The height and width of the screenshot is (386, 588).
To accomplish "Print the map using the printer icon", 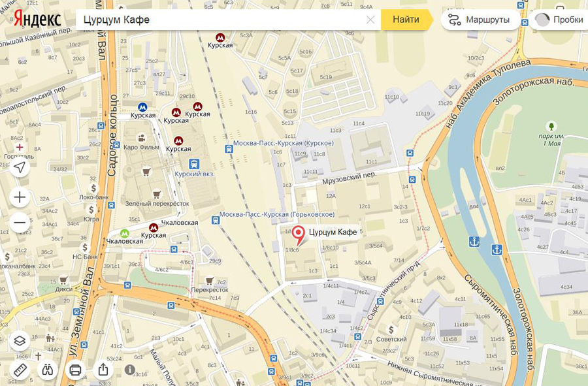I will pyautogui.click(x=75, y=370).
